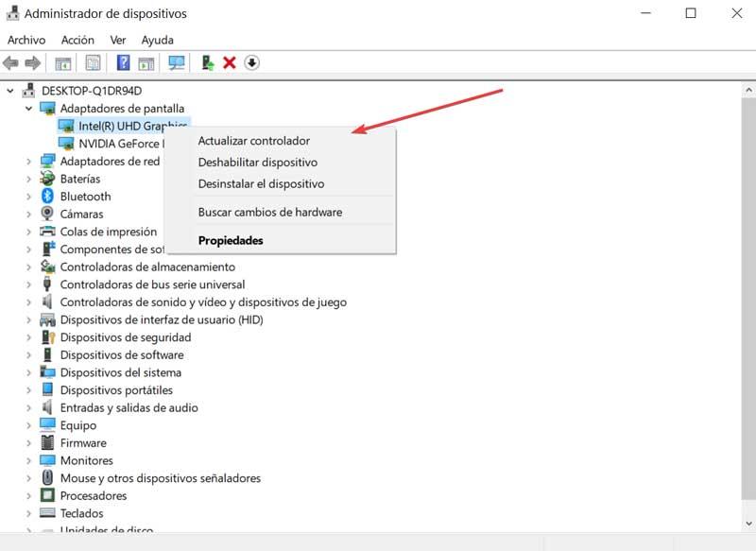
Task: Click the Device Manager title bar icon
Action: [12, 13]
